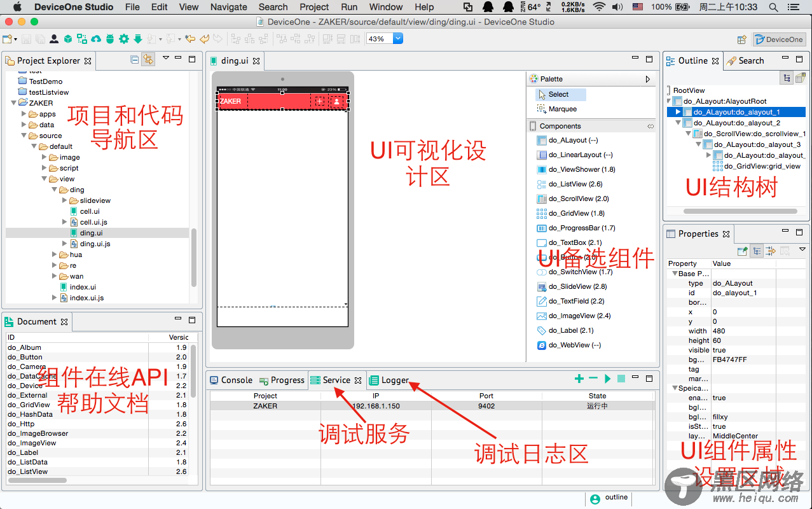
Task: Expand the hua folder
Action: click(x=54, y=254)
